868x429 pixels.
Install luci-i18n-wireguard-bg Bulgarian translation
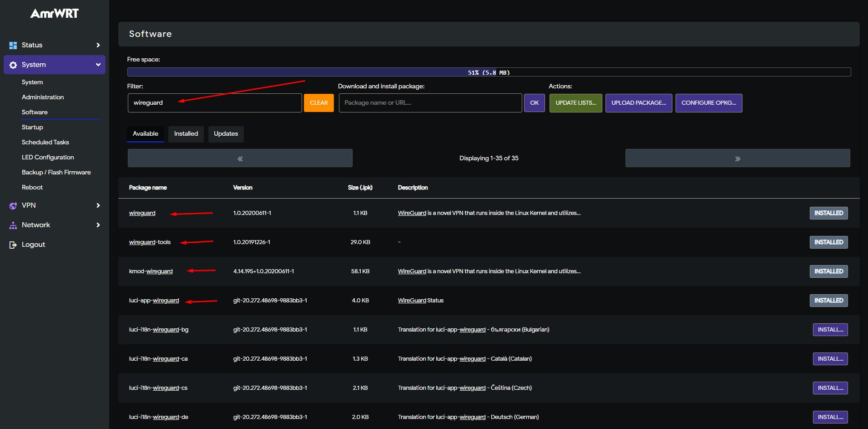[830, 330]
